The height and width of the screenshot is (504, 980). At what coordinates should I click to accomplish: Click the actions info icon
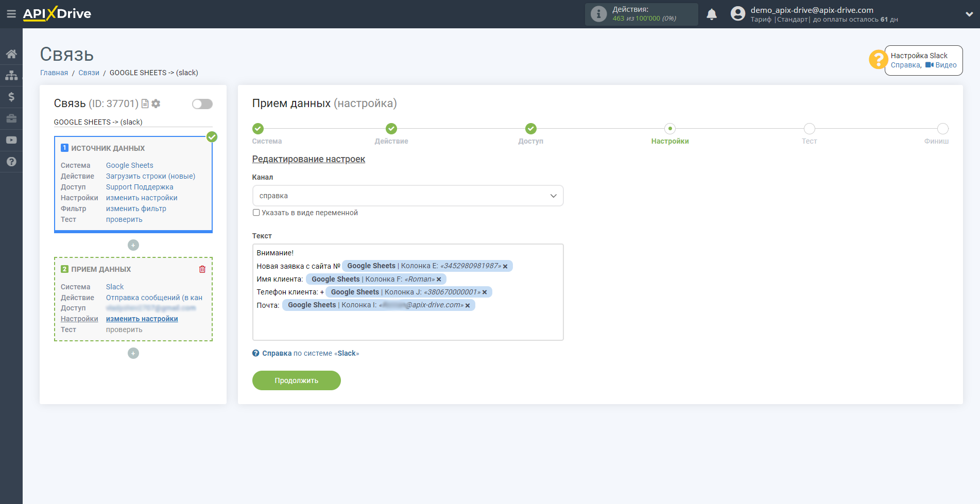coord(598,14)
